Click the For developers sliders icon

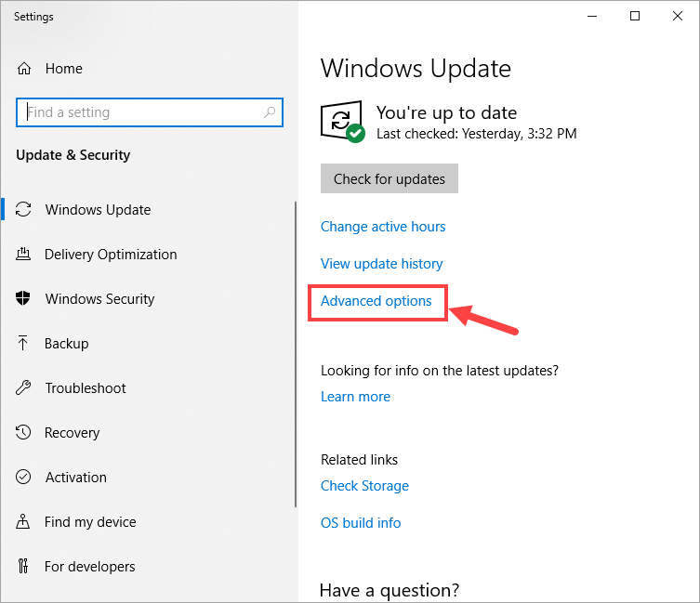pos(25,567)
